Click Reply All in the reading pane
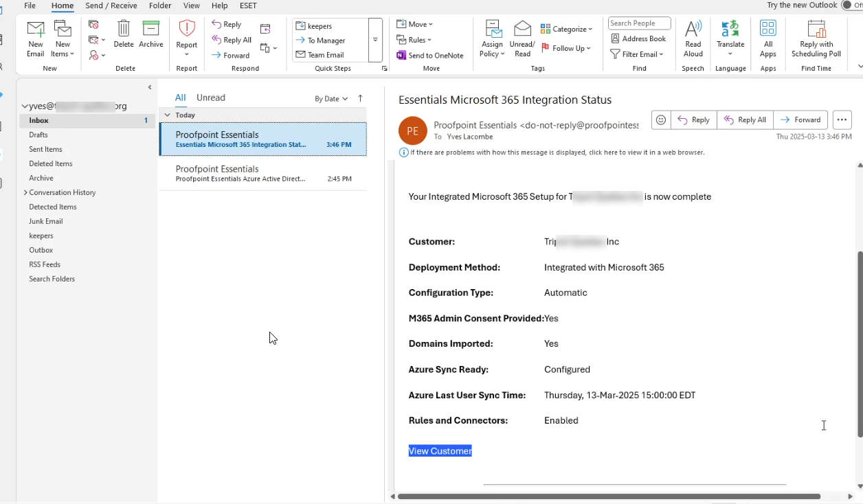 745,119
